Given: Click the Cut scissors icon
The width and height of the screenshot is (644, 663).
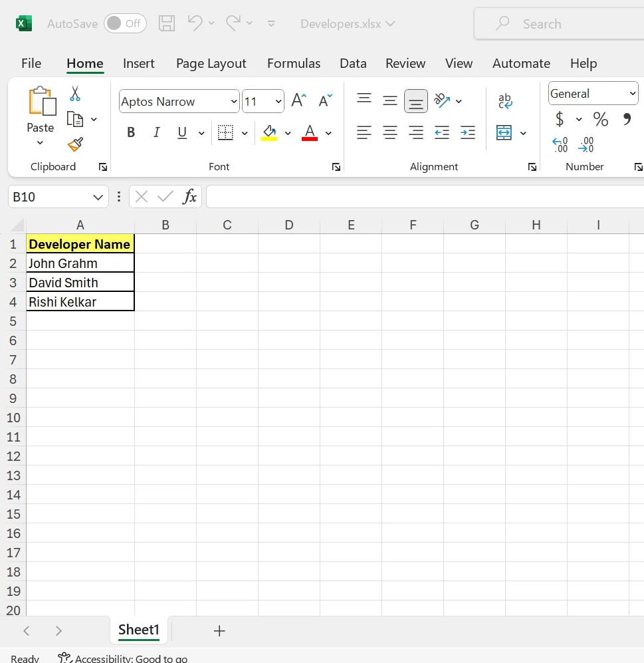Looking at the screenshot, I should 75,94.
